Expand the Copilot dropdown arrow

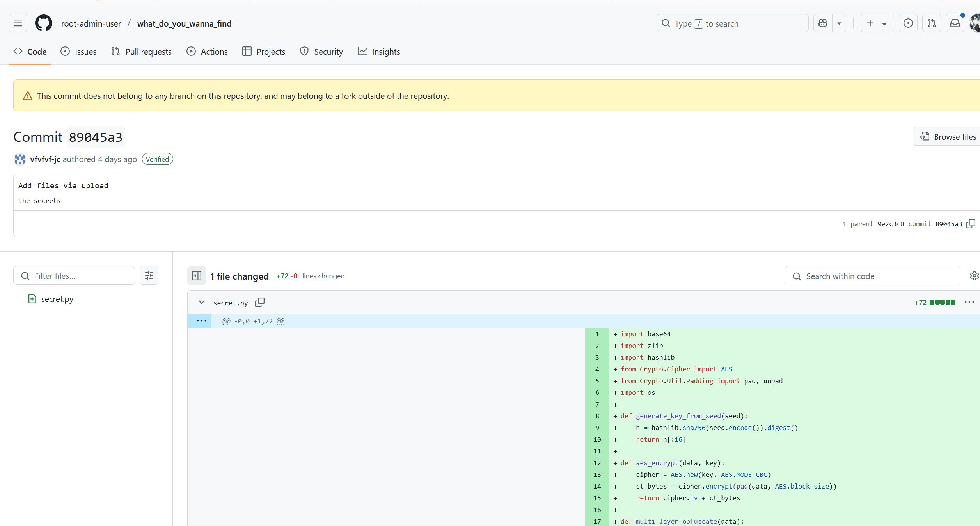(839, 23)
